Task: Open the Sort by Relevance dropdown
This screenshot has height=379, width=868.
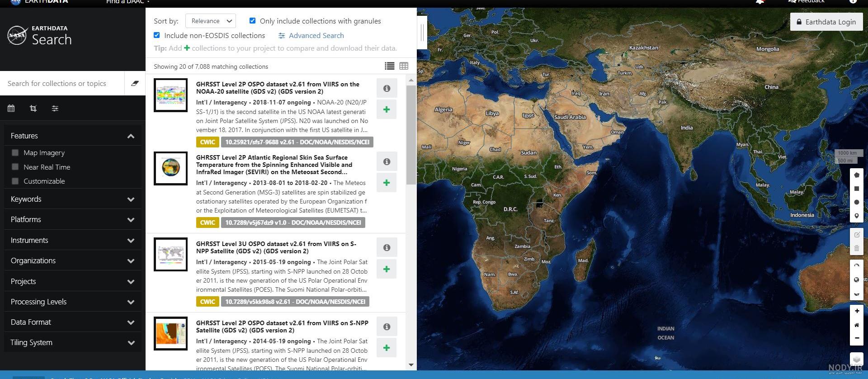Action: 211,21
